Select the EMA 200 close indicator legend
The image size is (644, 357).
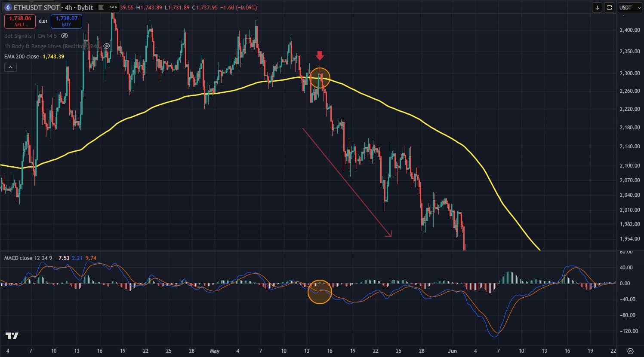coord(22,56)
